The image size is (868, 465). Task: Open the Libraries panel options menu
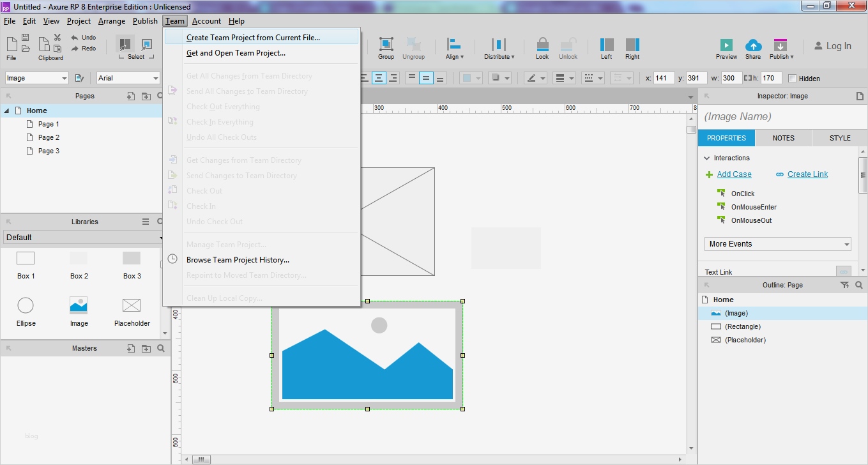146,222
